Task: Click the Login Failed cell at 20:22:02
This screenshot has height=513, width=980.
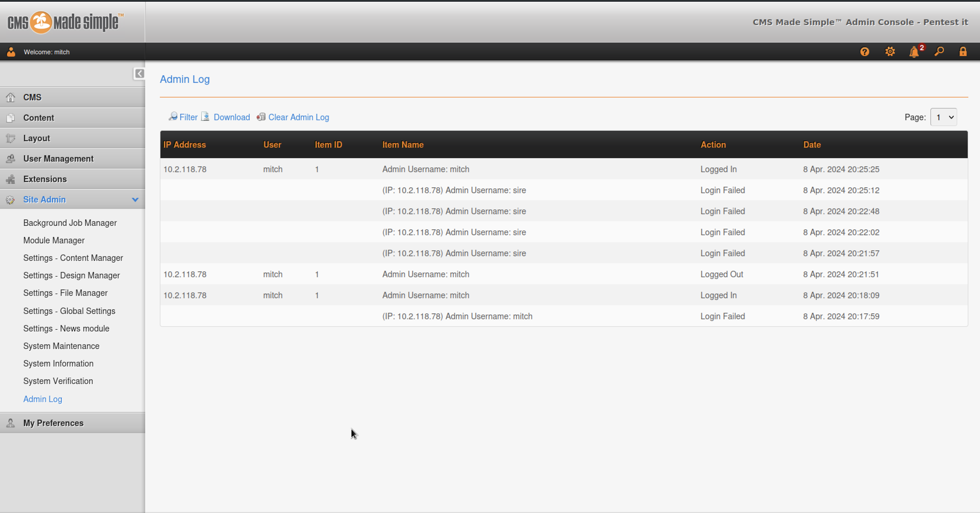Action: (x=723, y=233)
